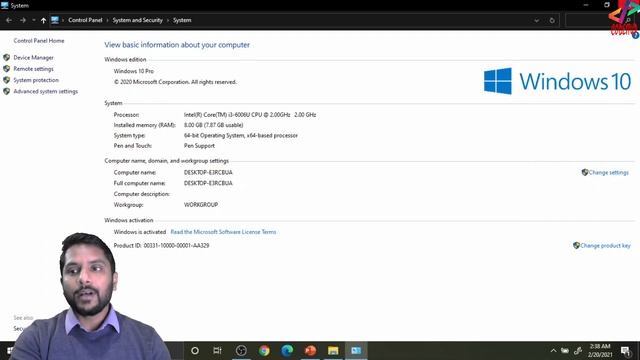Open PowerPoint from taskbar

pos(310,351)
